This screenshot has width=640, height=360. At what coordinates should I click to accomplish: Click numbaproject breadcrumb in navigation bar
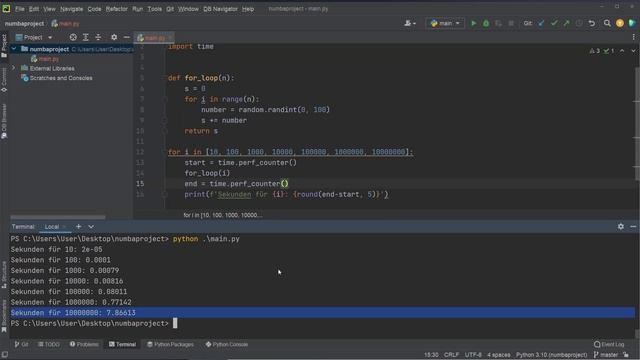click(x=24, y=24)
